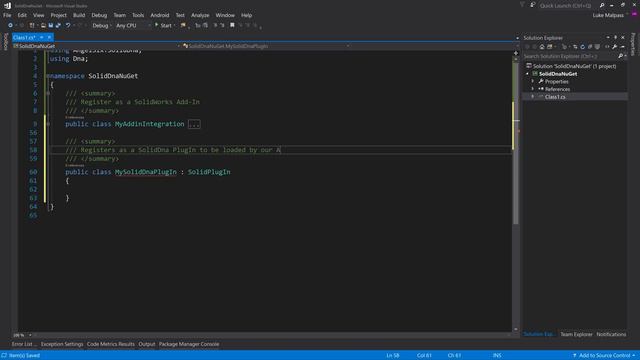Screen dimensions: 640x360
Task: Open the Code Metrics Results tab
Action: (111, 344)
